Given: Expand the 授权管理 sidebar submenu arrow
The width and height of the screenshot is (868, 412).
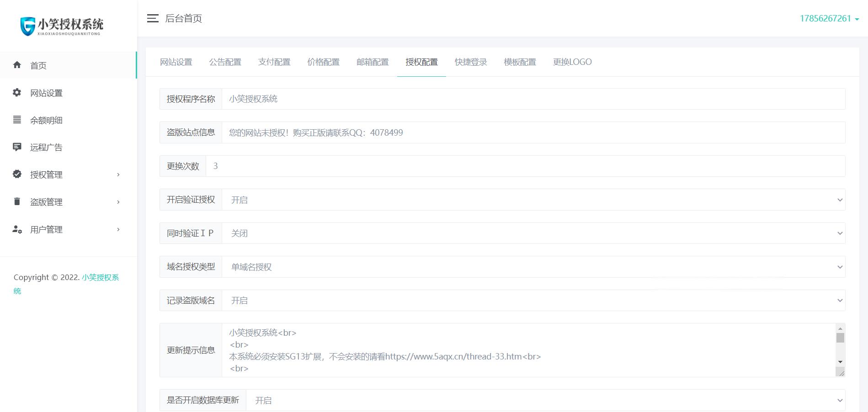Looking at the screenshot, I should [118, 174].
